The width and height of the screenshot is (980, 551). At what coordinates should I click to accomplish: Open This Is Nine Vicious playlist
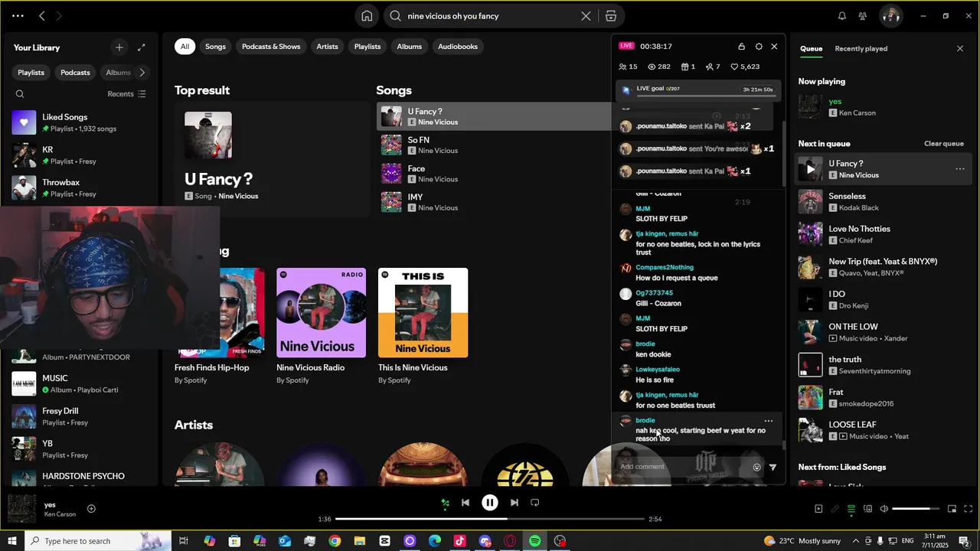(x=423, y=326)
